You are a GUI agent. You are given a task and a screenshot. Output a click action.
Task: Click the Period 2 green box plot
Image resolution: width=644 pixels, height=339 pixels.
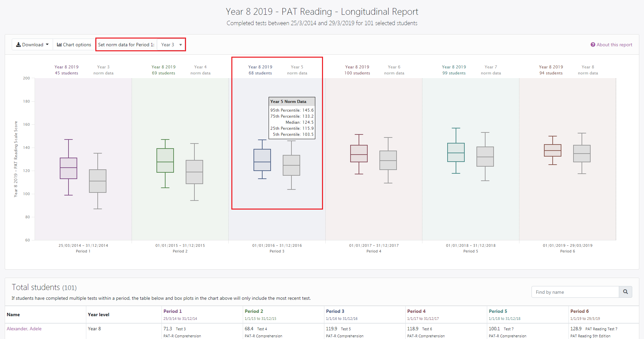tap(165, 160)
